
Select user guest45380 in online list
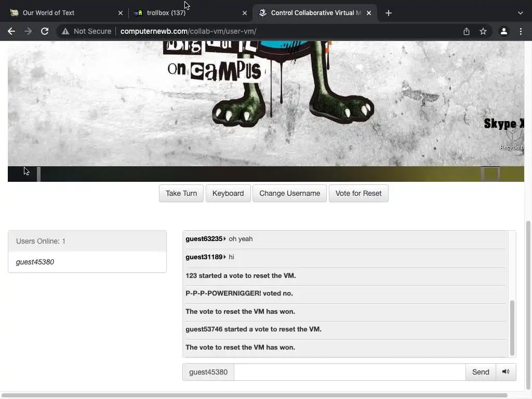(x=87, y=262)
